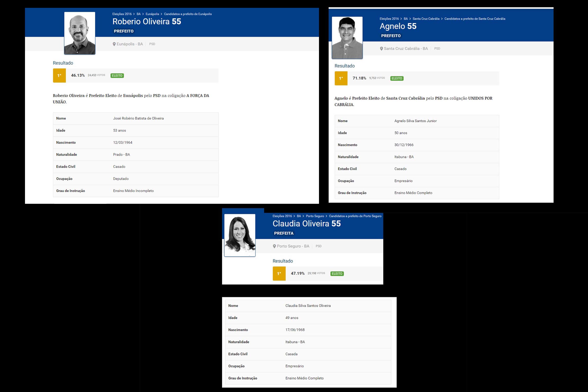Viewport: 588px width, 392px height.
Task: Click the Santa Cruz Cabrália location pin icon
Action: 381,49
